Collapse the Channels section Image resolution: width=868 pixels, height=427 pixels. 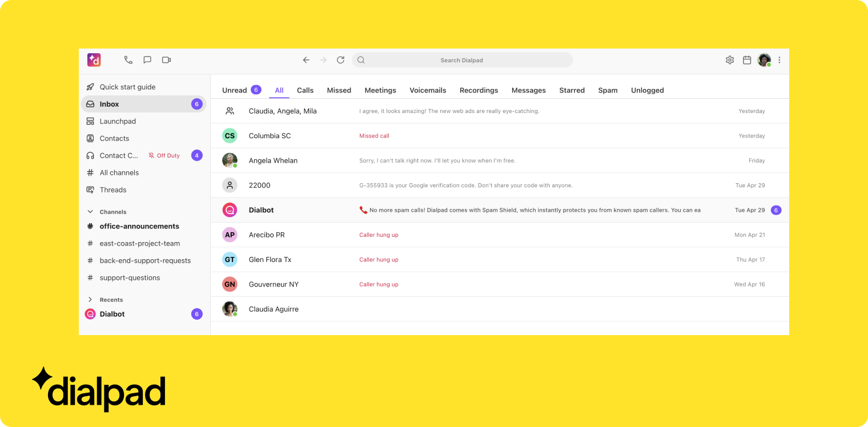(x=90, y=211)
